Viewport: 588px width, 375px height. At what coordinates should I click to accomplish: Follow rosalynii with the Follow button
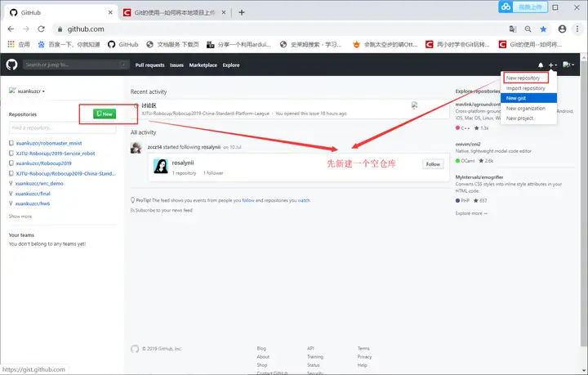pyautogui.click(x=433, y=164)
